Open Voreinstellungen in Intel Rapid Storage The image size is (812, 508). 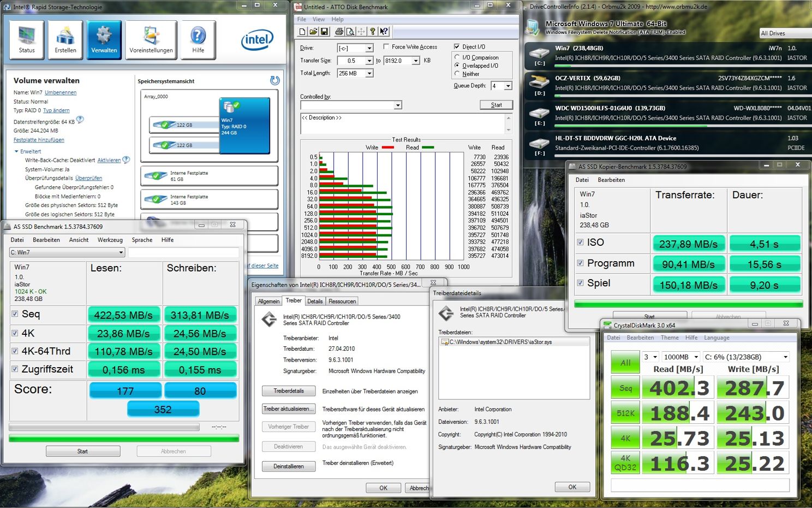(x=151, y=40)
